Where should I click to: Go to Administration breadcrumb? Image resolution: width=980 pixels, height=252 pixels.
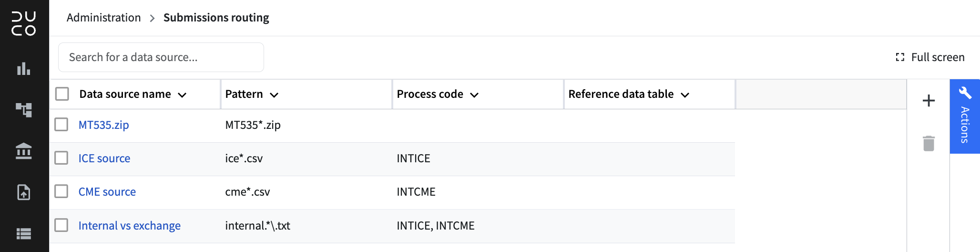tap(104, 18)
